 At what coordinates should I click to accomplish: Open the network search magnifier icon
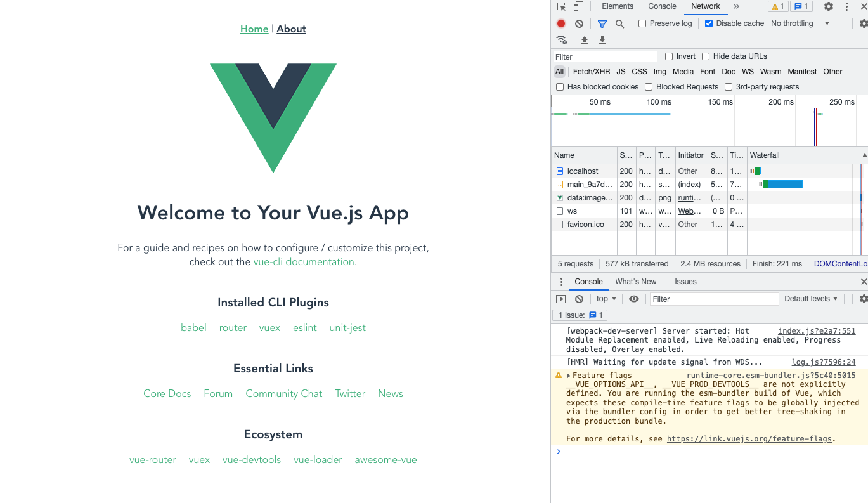pos(619,23)
